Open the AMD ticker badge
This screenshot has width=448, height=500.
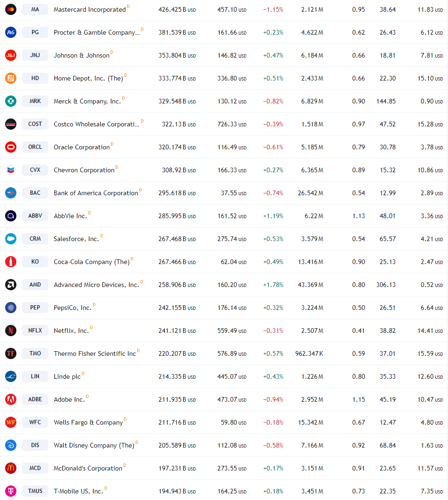pyautogui.click(x=35, y=285)
